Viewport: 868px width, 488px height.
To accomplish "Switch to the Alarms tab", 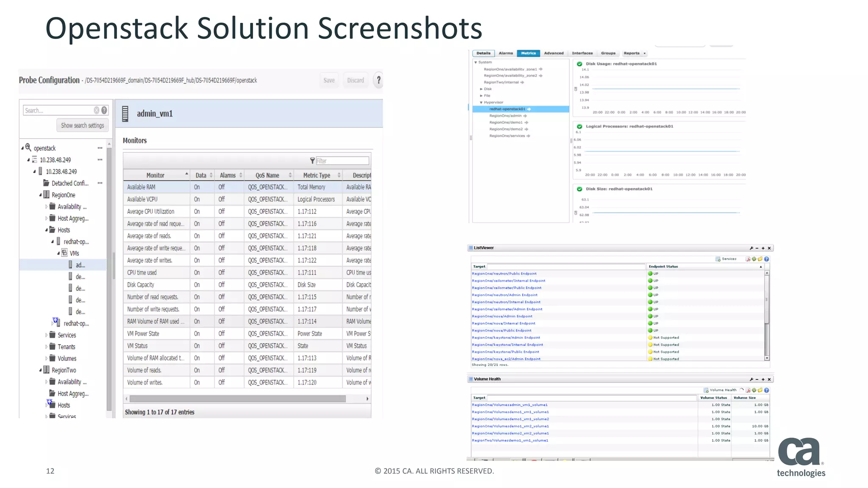I will [506, 53].
